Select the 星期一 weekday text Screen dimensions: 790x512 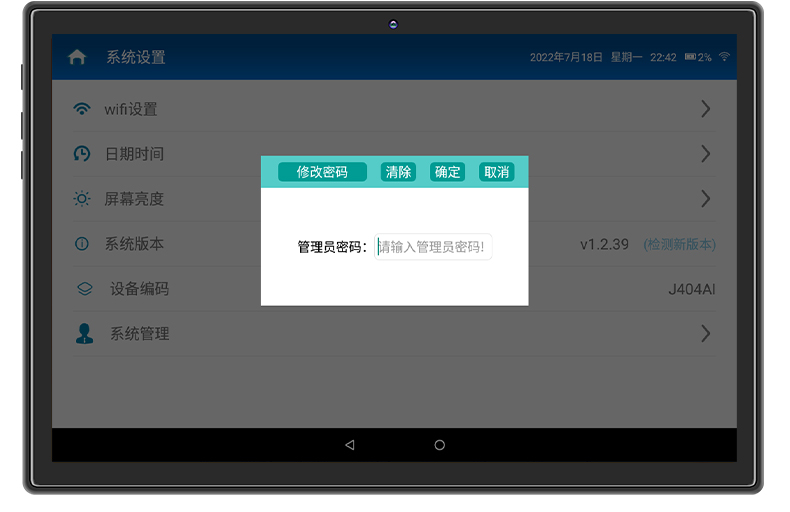click(x=626, y=57)
